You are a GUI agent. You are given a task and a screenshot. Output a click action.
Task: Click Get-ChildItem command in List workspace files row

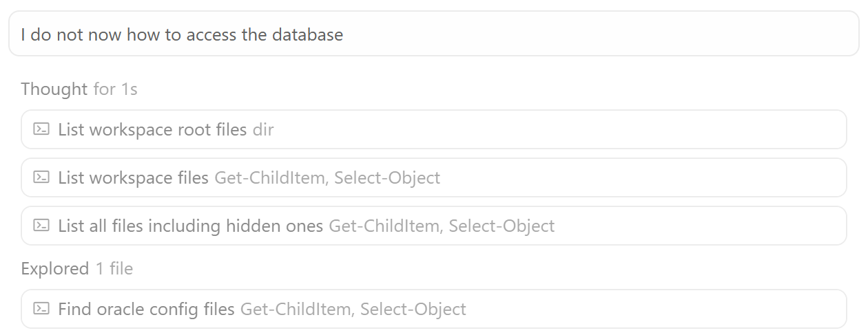click(271, 177)
